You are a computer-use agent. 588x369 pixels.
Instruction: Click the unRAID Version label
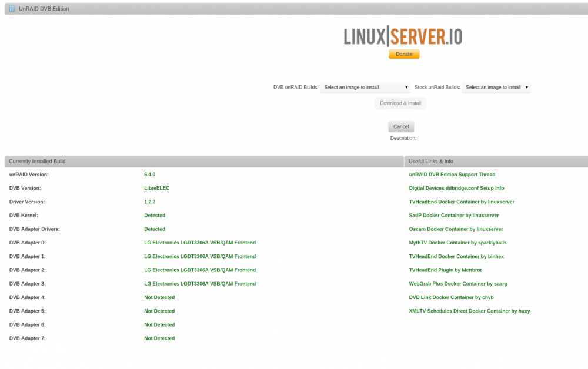click(x=29, y=175)
